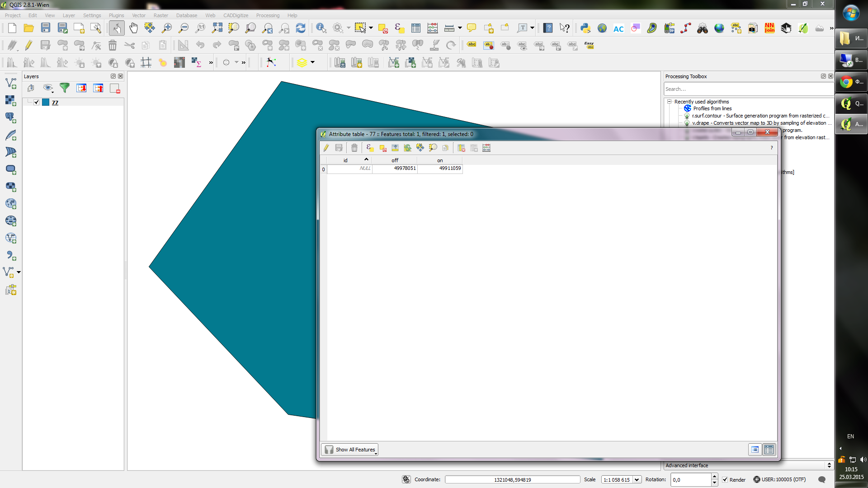Click the Vector menu item

[x=138, y=15]
